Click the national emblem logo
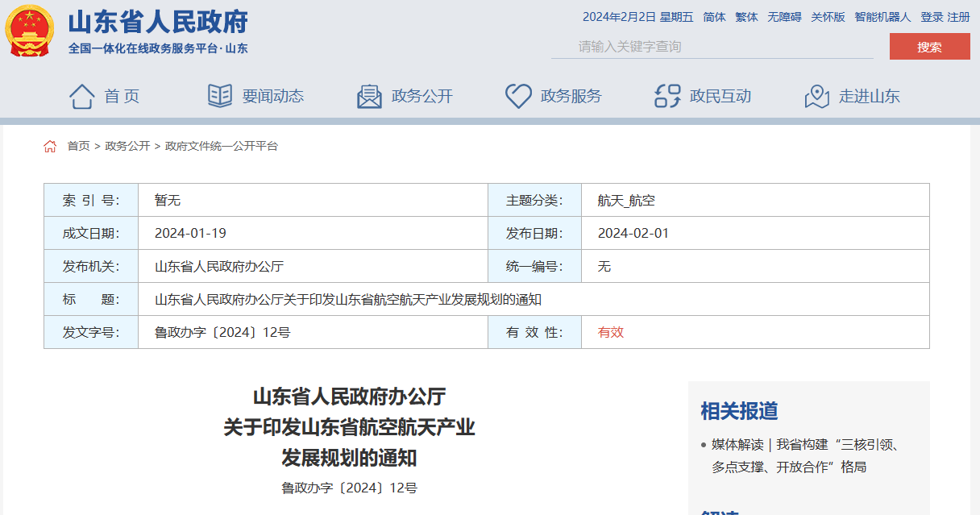 pyautogui.click(x=30, y=31)
